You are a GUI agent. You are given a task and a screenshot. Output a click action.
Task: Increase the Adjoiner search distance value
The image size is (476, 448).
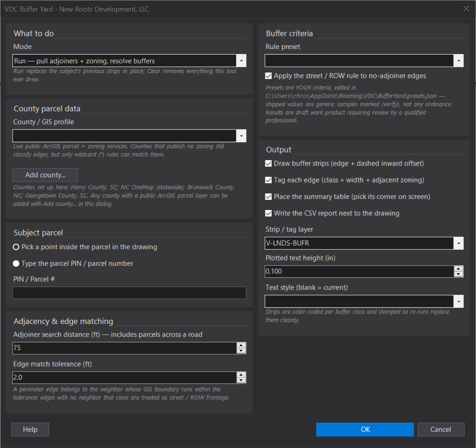(x=241, y=345)
